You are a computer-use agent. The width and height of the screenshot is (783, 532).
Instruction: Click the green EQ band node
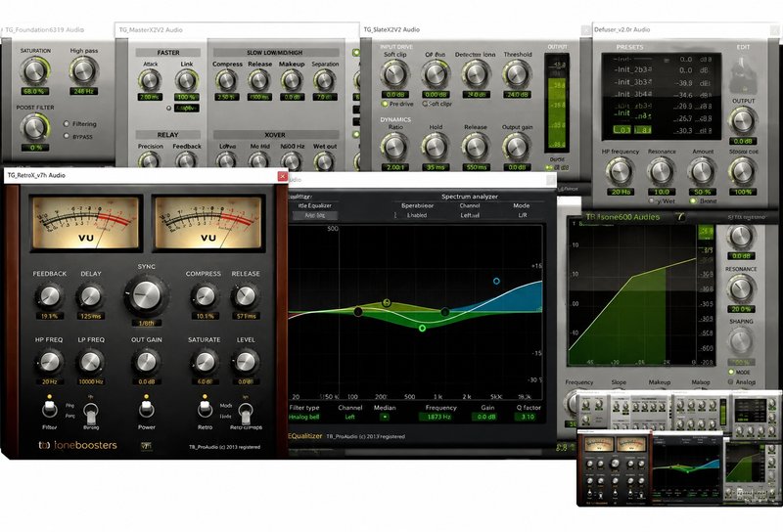point(423,328)
